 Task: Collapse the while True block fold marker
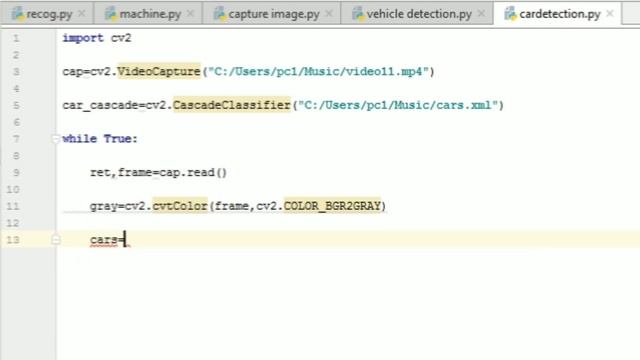56,139
